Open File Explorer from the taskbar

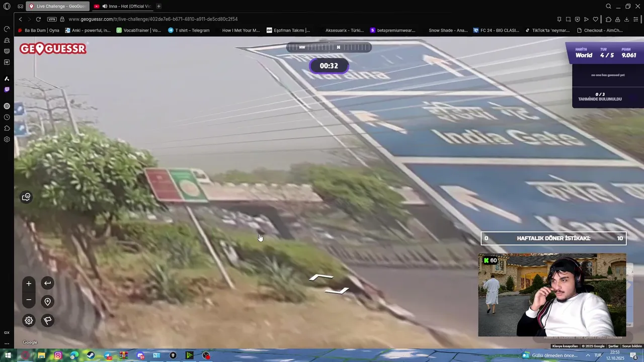pos(41,355)
